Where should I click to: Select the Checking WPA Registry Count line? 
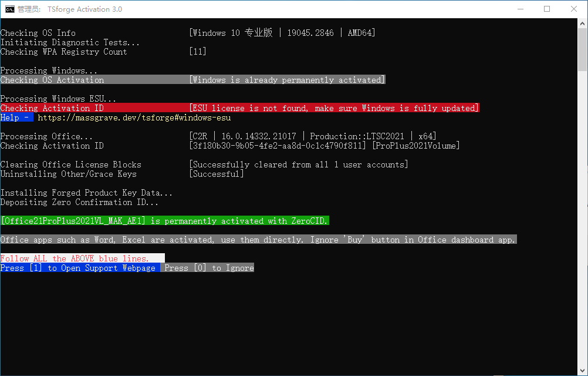tap(65, 51)
